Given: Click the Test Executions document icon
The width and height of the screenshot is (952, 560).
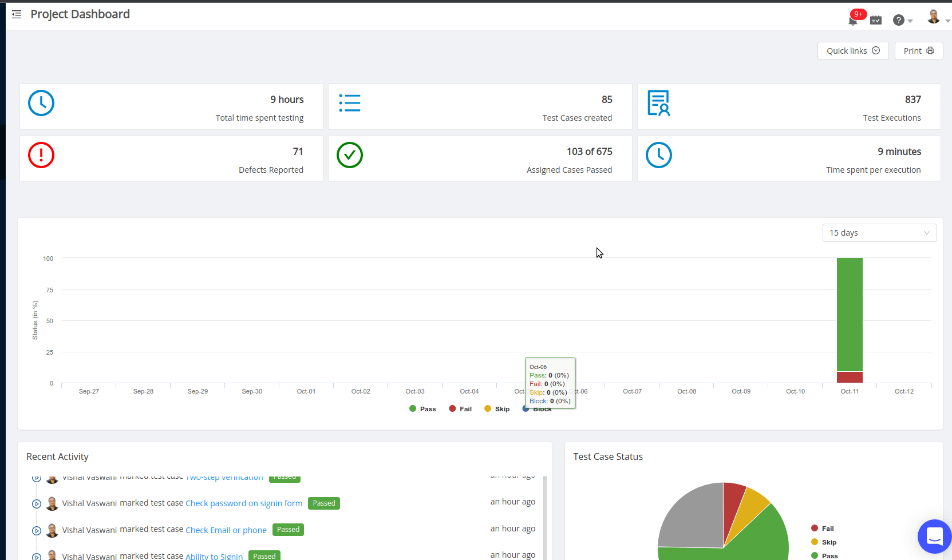Looking at the screenshot, I should click(658, 103).
